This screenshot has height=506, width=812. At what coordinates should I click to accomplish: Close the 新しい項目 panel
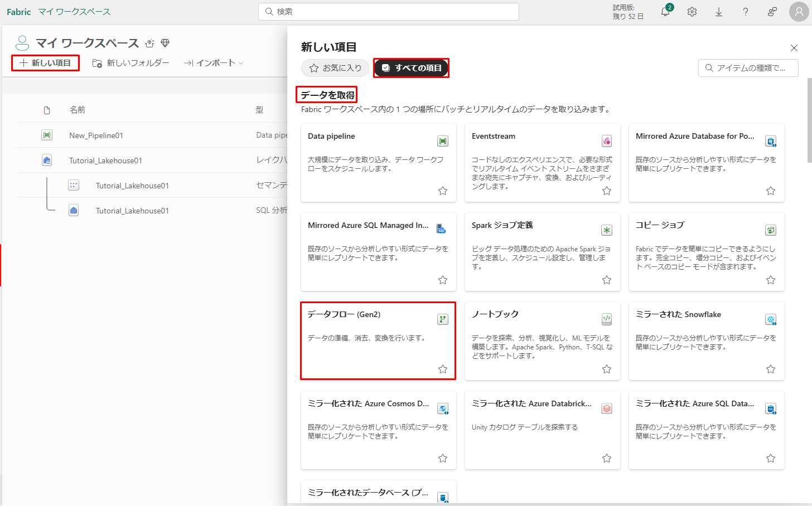click(794, 48)
